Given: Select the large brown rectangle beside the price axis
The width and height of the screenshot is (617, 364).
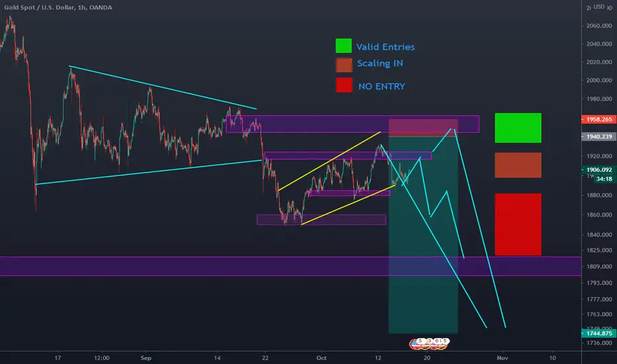Looking at the screenshot, I should click(x=518, y=165).
